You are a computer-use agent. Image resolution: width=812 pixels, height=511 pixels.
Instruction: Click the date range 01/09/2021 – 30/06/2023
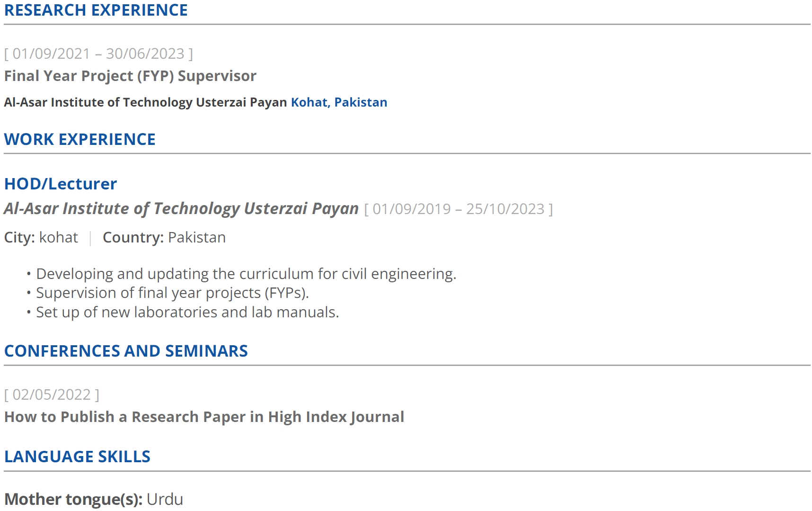pyautogui.click(x=98, y=54)
